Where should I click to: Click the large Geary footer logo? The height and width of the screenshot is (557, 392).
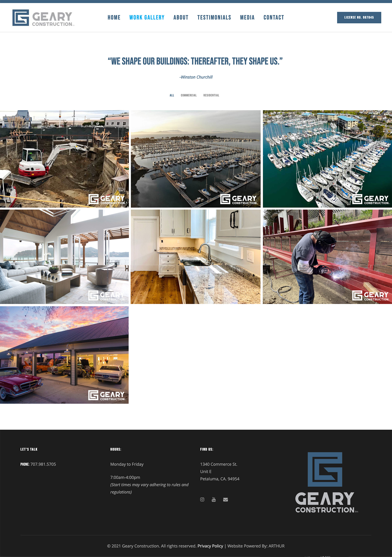click(x=326, y=482)
